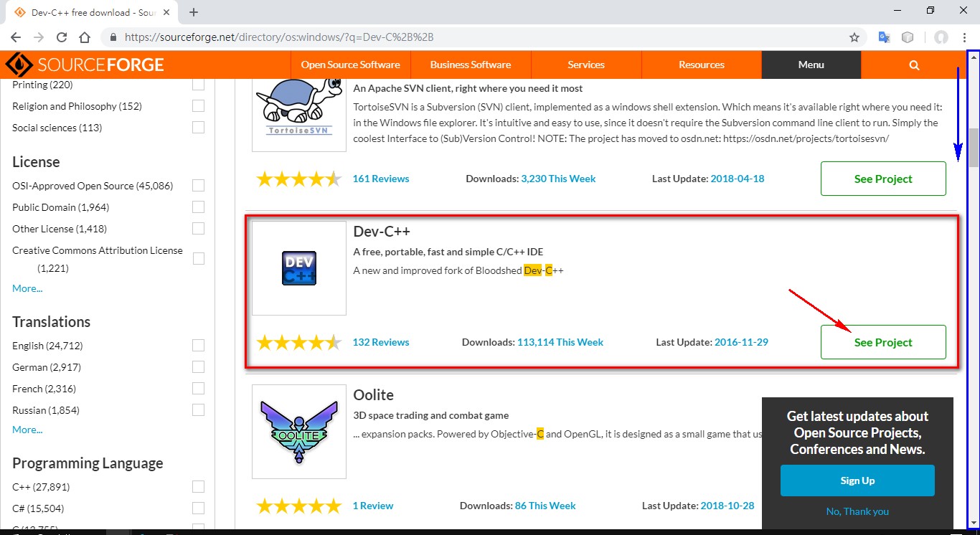This screenshot has width=980, height=535.
Task: Click the Oolite project logo
Action: [x=299, y=431]
